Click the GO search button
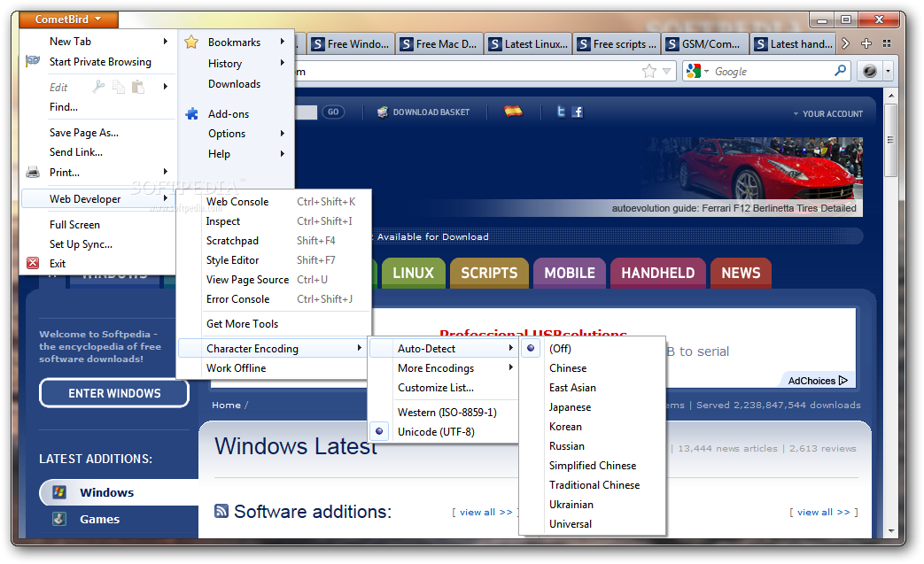Image resolution: width=924 pixels, height=564 pixels. [x=333, y=112]
